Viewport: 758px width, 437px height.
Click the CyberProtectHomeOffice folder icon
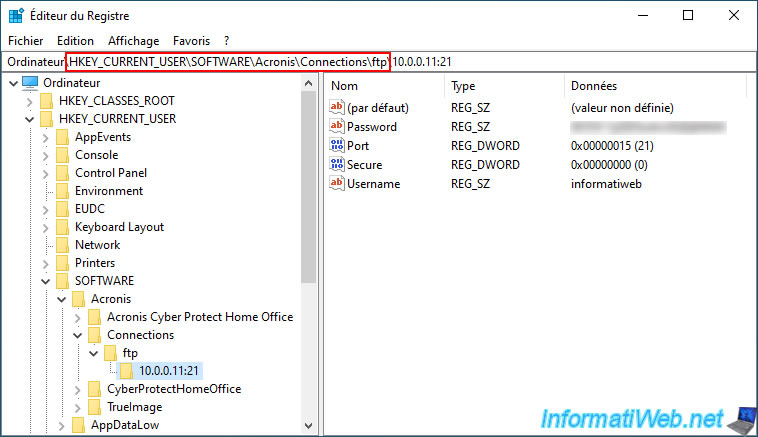tap(94, 389)
